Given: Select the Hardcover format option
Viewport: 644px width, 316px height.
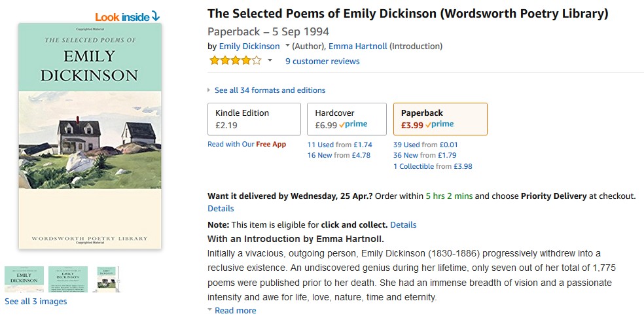Looking at the screenshot, I should [346, 118].
